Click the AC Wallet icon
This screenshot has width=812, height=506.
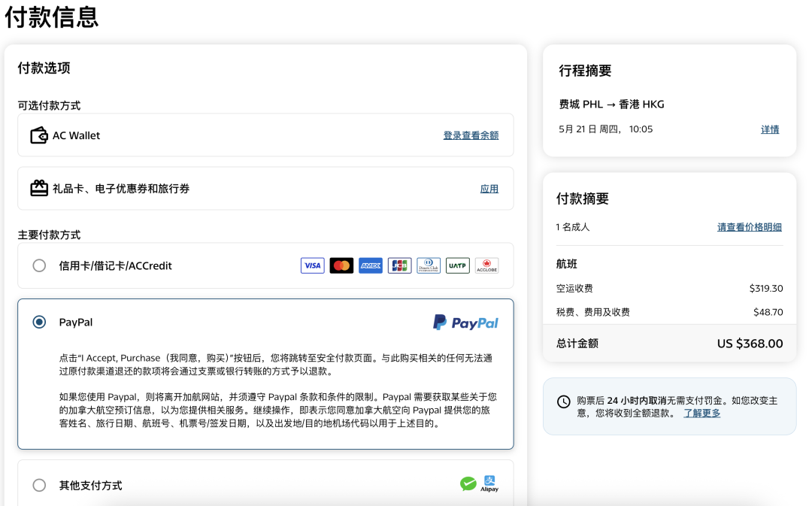click(x=39, y=135)
